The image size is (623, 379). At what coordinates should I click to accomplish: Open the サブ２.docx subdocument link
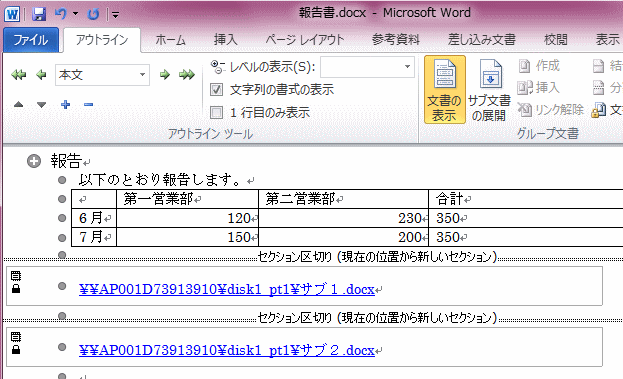click(227, 350)
